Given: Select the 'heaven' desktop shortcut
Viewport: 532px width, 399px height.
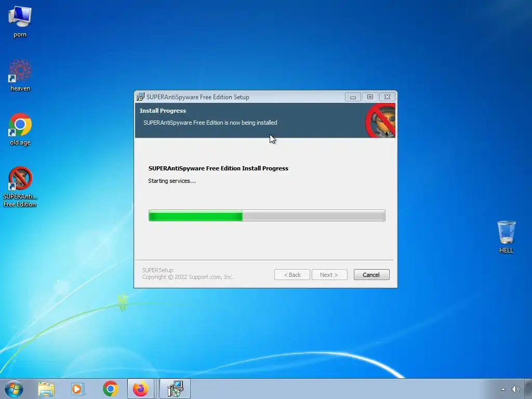Looking at the screenshot, I should click(x=20, y=75).
